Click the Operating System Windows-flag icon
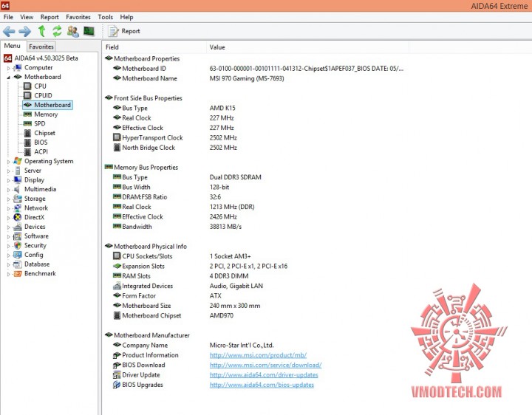The width and height of the screenshot is (532, 415). click(x=18, y=161)
